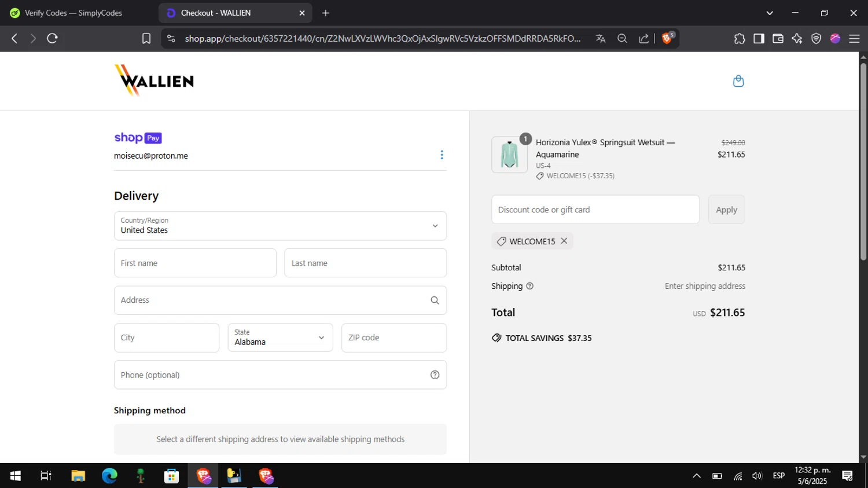
Task: Click the colorful profile avatar icon
Action: [x=835, y=38]
